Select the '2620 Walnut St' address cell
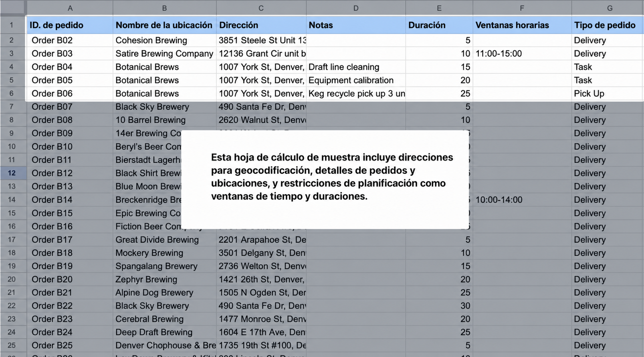This screenshot has width=644, height=357. [x=261, y=120]
